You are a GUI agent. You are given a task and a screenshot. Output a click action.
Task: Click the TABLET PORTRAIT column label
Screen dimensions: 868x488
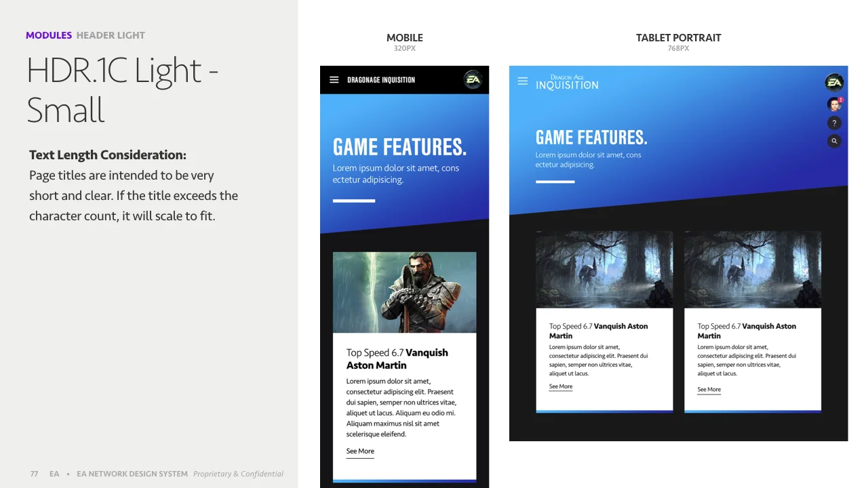click(679, 38)
